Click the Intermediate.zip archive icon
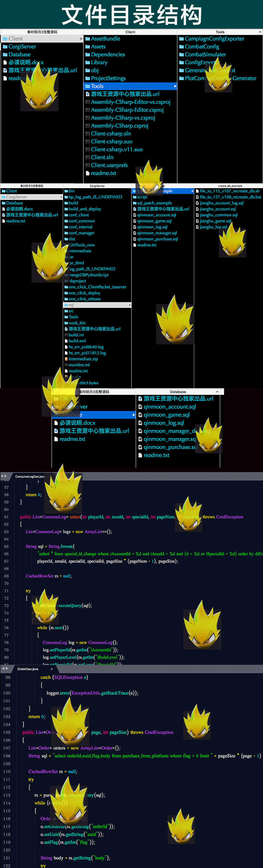 66,359
